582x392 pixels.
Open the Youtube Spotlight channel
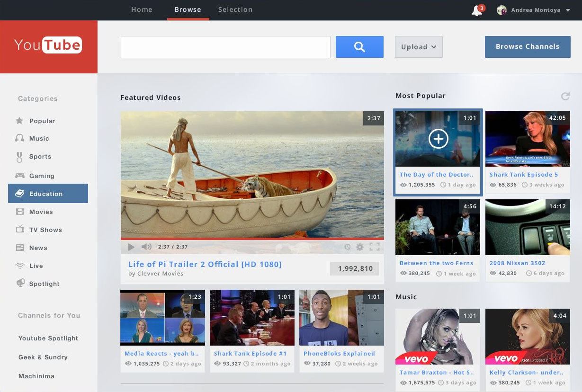[48, 339]
